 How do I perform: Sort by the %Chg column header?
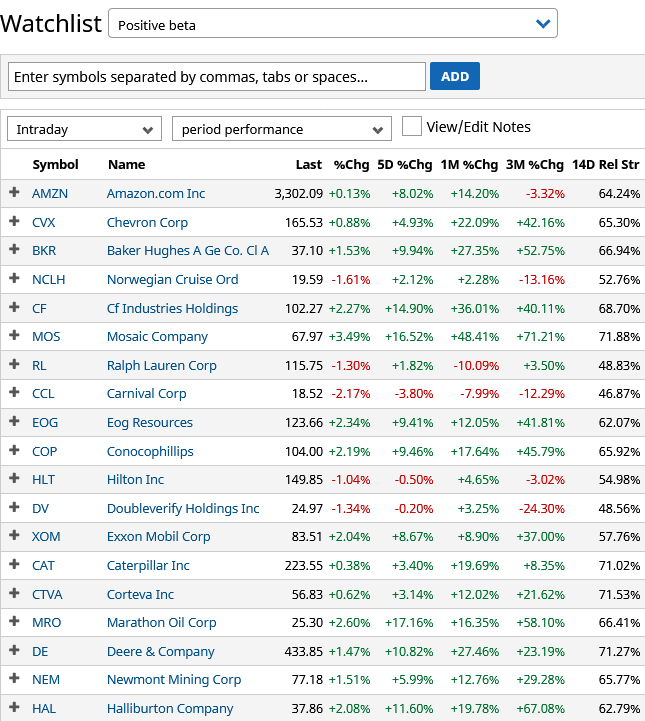tap(351, 165)
